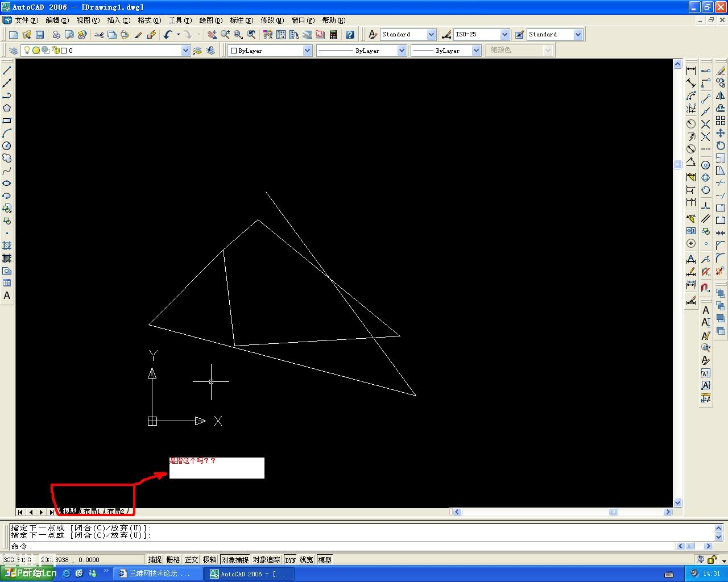Jump to the first layout tab arrow

20,512
